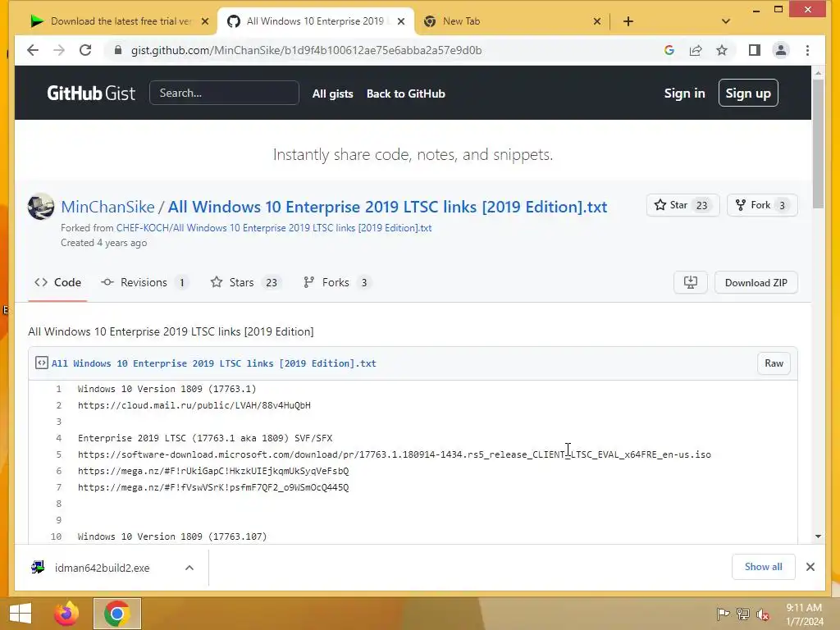The width and height of the screenshot is (840, 630).
Task: Launch Firefox from the taskbar
Action: coord(66,614)
